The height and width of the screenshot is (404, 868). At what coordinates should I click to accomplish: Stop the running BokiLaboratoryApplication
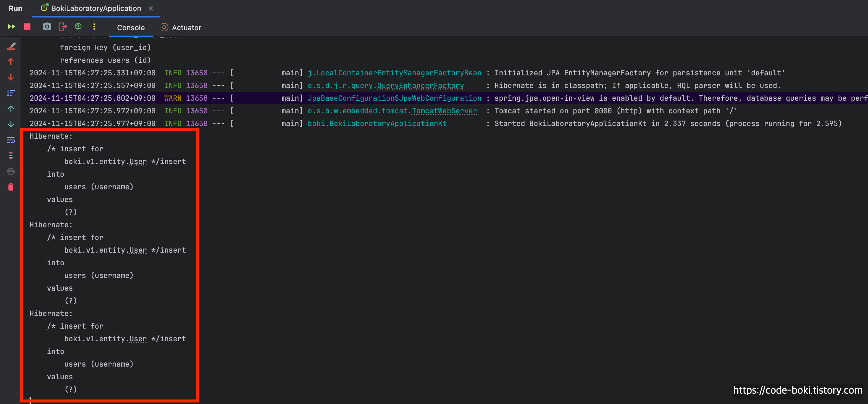tap(27, 27)
